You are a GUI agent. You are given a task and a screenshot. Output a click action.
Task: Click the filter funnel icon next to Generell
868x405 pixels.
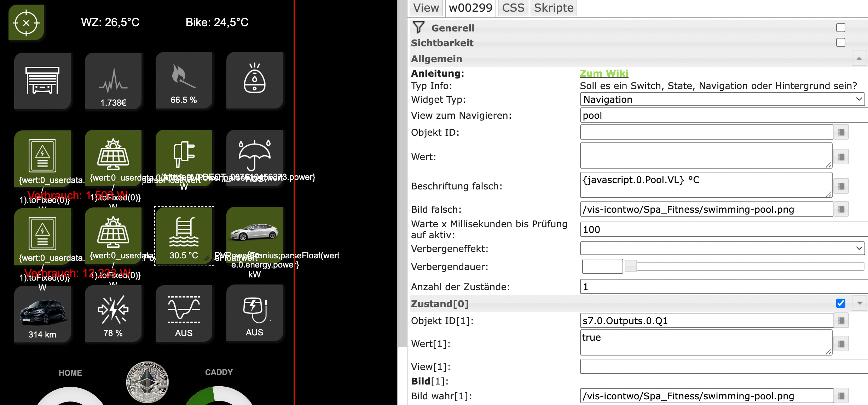pos(419,28)
